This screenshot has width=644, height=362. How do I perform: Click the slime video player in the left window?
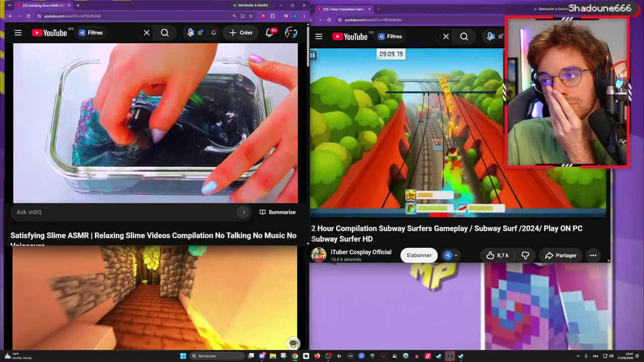[155, 123]
